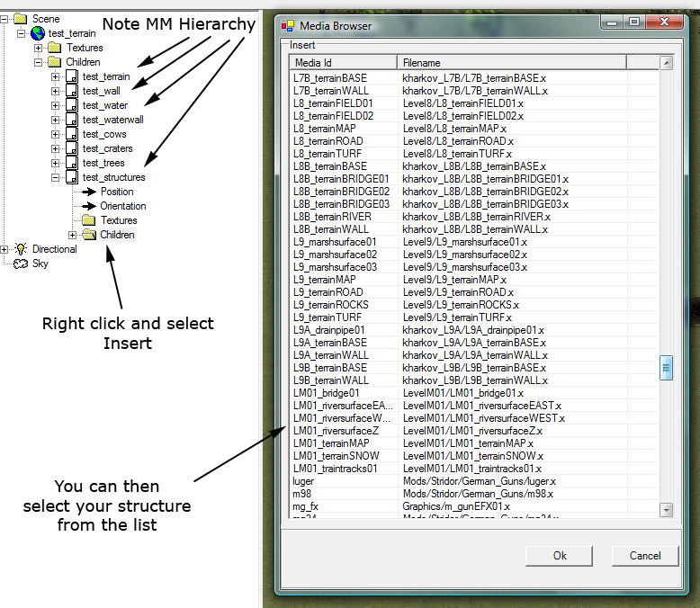Confirm selection with Ok button

point(560,556)
